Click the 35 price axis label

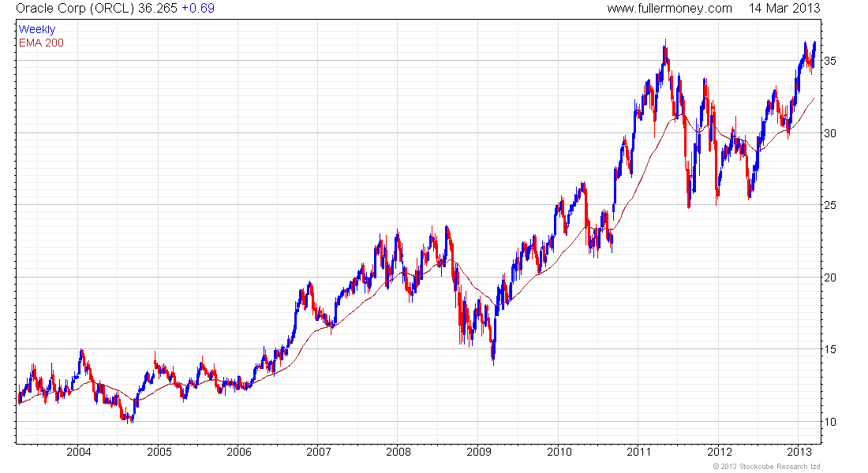point(830,61)
